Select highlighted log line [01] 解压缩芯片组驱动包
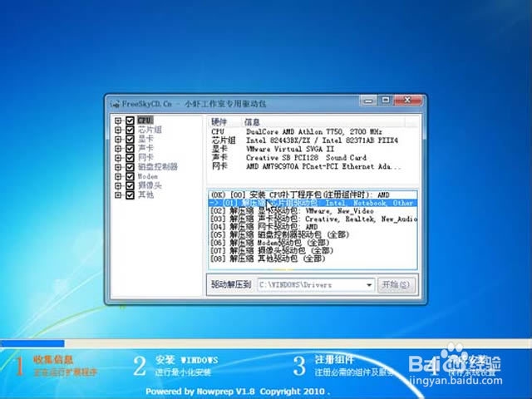Viewport: 532px width, 399px height. pyautogui.click(x=313, y=203)
